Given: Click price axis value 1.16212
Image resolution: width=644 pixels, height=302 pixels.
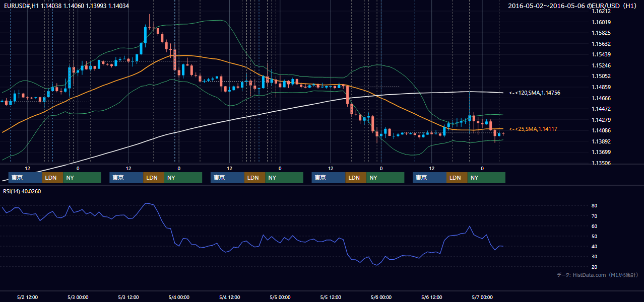Looking at the screenshot, I should click(x=601, y=11).
